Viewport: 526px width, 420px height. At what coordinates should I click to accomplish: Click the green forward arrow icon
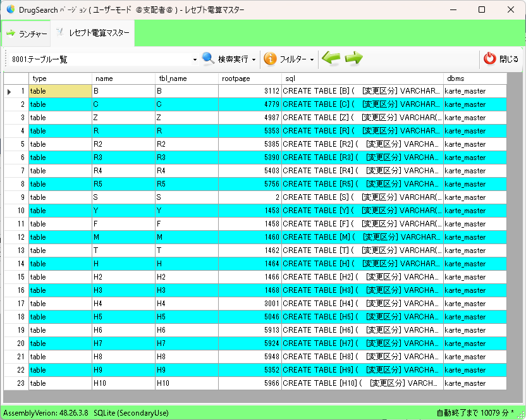point(353,58)
